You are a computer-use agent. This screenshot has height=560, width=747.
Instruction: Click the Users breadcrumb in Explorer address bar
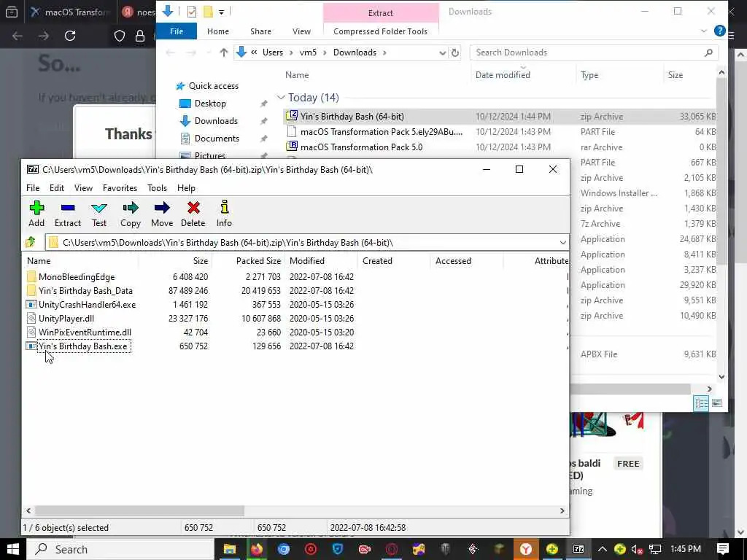click(x=273, y=52)
